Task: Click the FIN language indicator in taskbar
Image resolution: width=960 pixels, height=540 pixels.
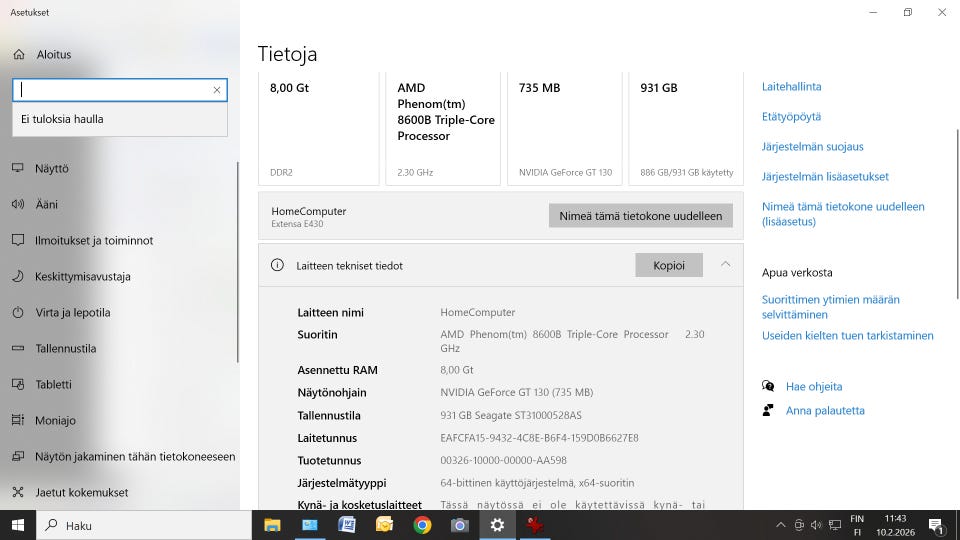Action: (x=857, y=525)
